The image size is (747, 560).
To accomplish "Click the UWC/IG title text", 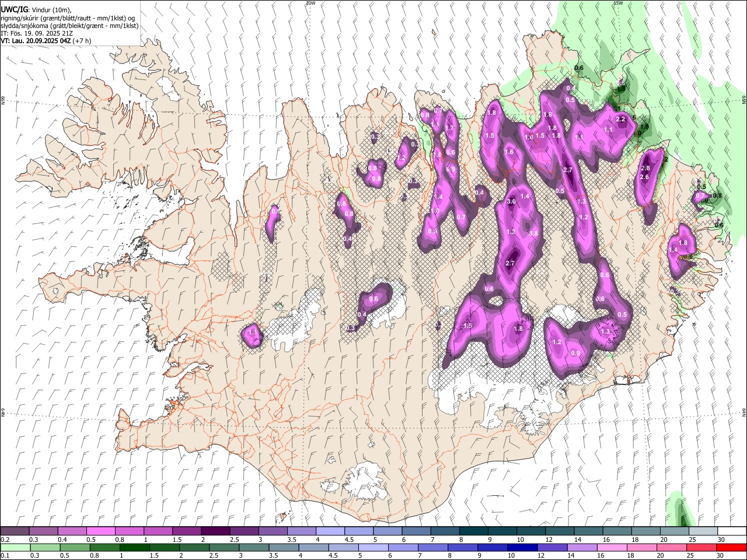I will (x=14, y=9).
